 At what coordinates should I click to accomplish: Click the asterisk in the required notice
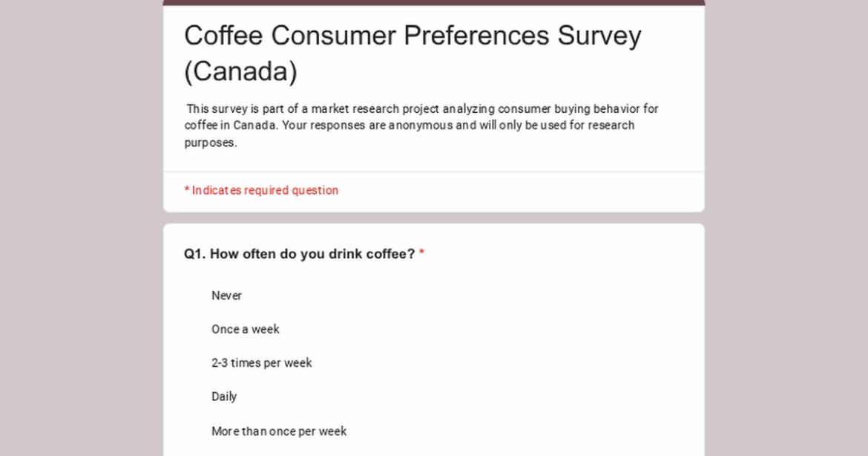point(186,190)
